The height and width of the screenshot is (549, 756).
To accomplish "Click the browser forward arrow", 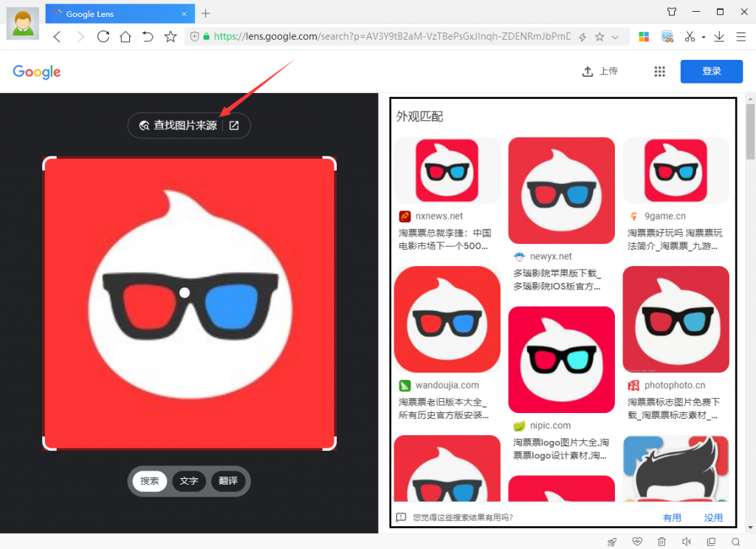I will 80,37.
